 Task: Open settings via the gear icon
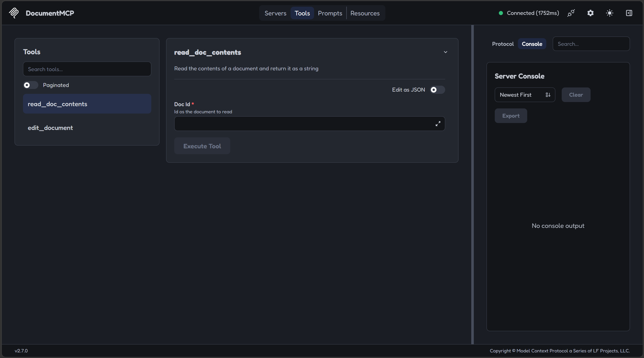point(590,13)
